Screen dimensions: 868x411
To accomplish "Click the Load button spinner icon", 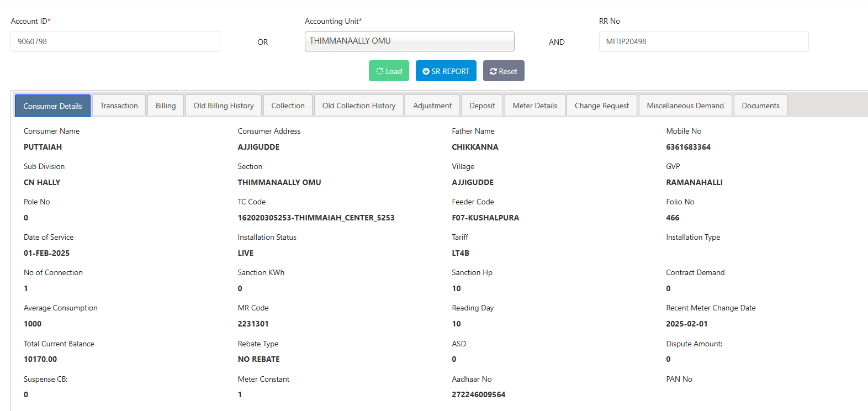I will click(x=379, y=71).
